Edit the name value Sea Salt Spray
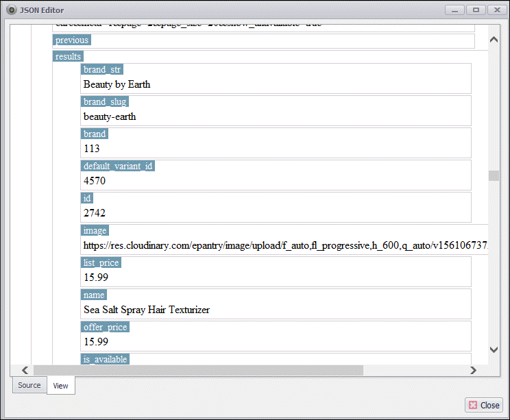The width and height of the screenshot is (510, 420). click(147, 310)
